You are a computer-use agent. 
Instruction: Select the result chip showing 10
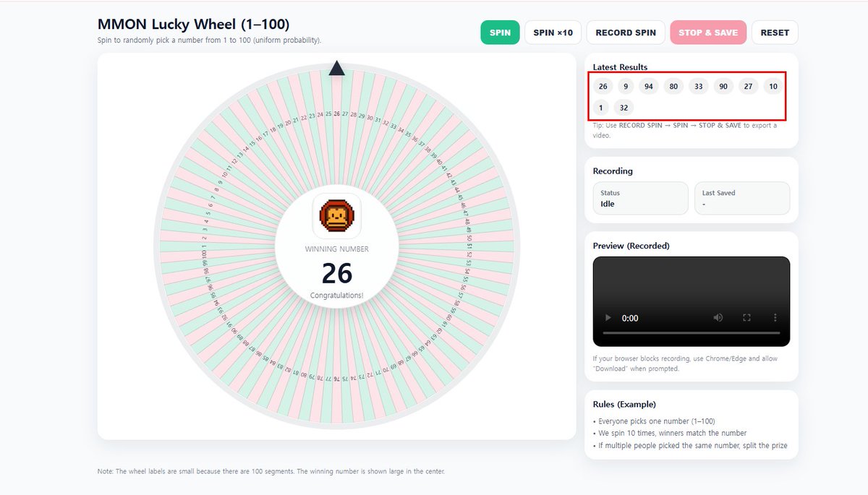(x=773, y=87)
